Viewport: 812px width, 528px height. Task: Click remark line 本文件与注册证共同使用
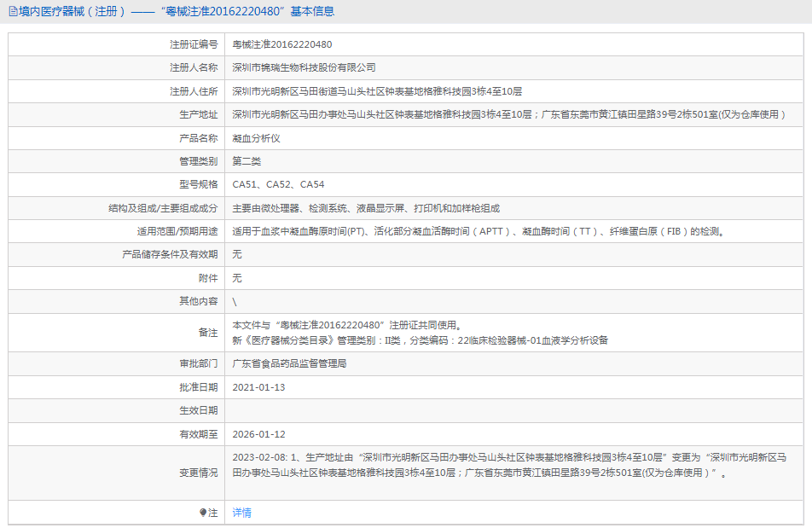[347, 325]
